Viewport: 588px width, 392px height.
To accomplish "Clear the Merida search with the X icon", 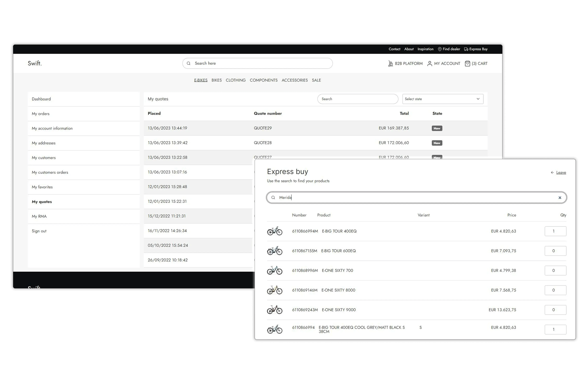I will (560, 197).
